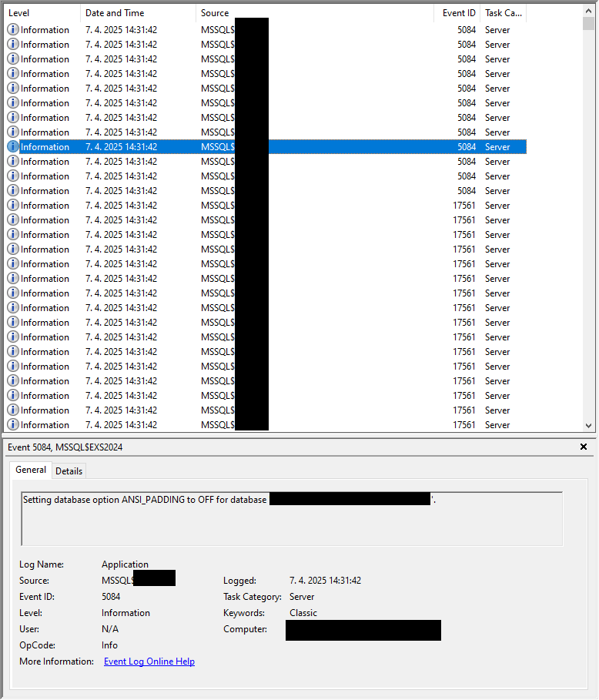Click the Task Ca... column header
Image resolution: width=599 pixels, height=700 pixels.
pyautogui.click(x=503, y=13)
